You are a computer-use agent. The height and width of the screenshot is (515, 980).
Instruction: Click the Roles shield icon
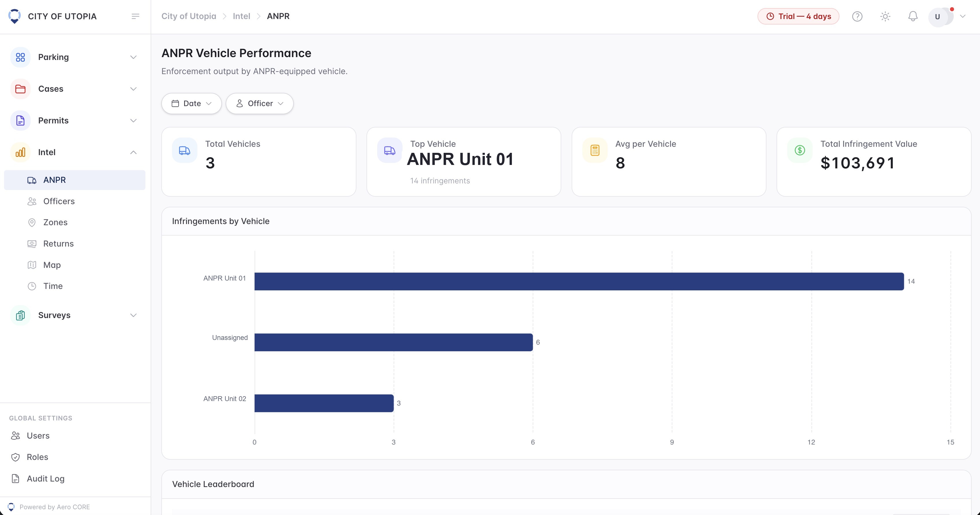[x=16, y=457]
